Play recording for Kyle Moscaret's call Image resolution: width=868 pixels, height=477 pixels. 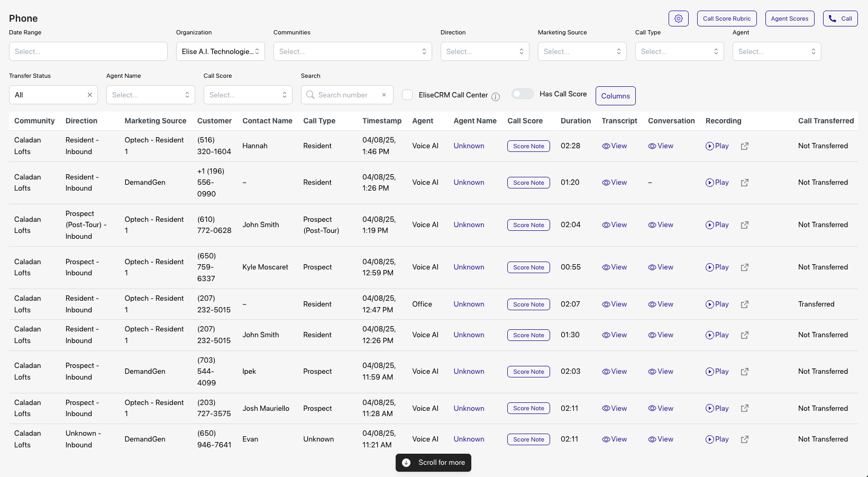click(x=717, y=267)
